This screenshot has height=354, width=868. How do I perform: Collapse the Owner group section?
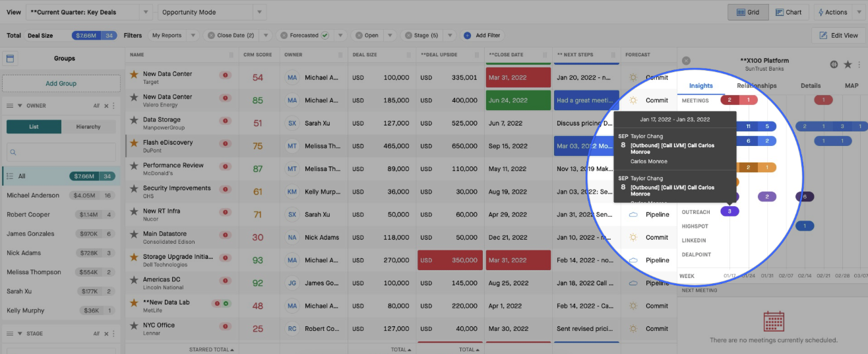point(20,106)
